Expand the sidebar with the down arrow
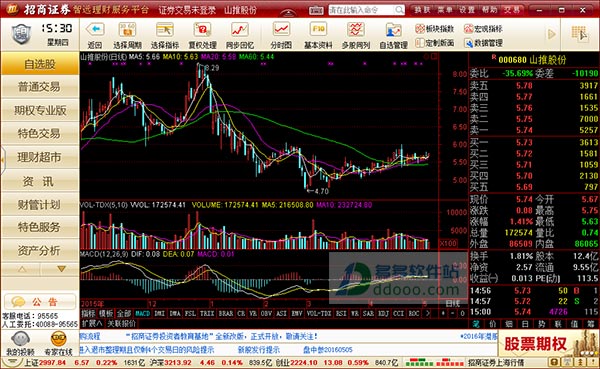The image size is (600, 369). pos(61,269)
